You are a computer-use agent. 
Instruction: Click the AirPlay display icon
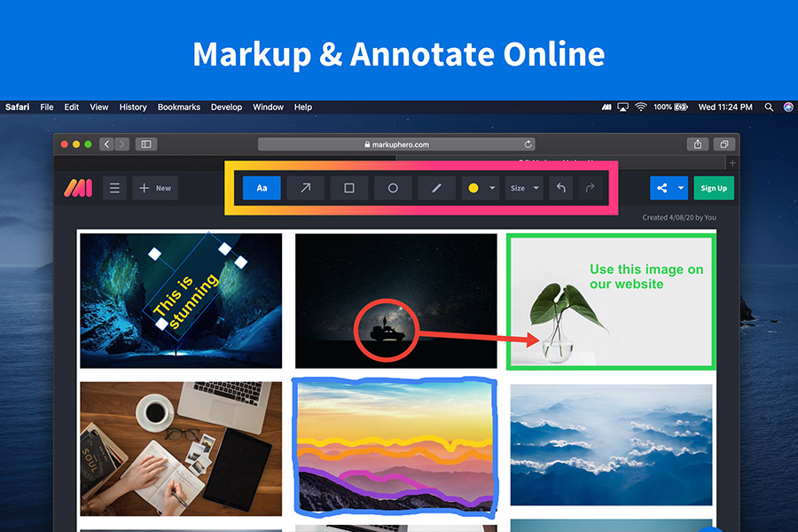pyautogui.click(x=623, y=107)
